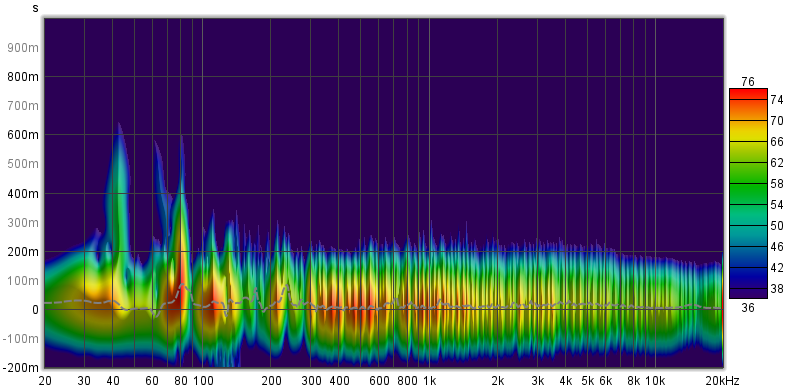Click the 800m label on the time axis
Image resolution: width=800 pixels, height=392 pixels.
point(23,77)
